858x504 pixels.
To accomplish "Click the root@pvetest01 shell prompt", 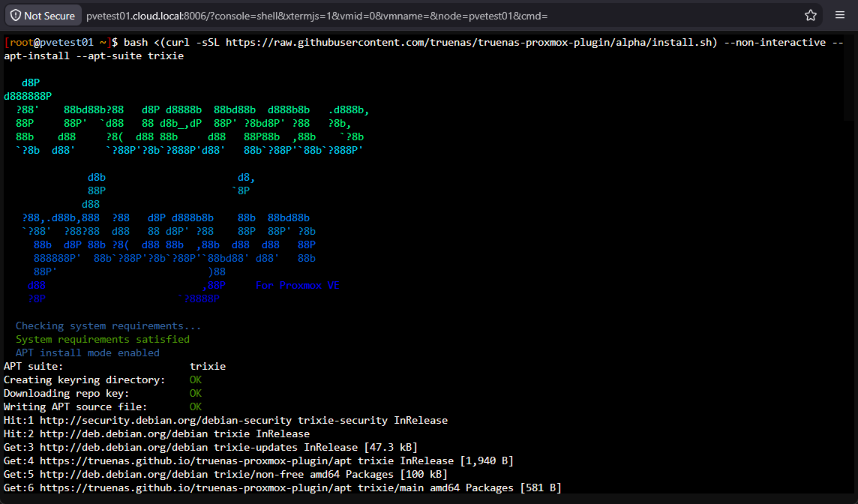I will 60,42.
